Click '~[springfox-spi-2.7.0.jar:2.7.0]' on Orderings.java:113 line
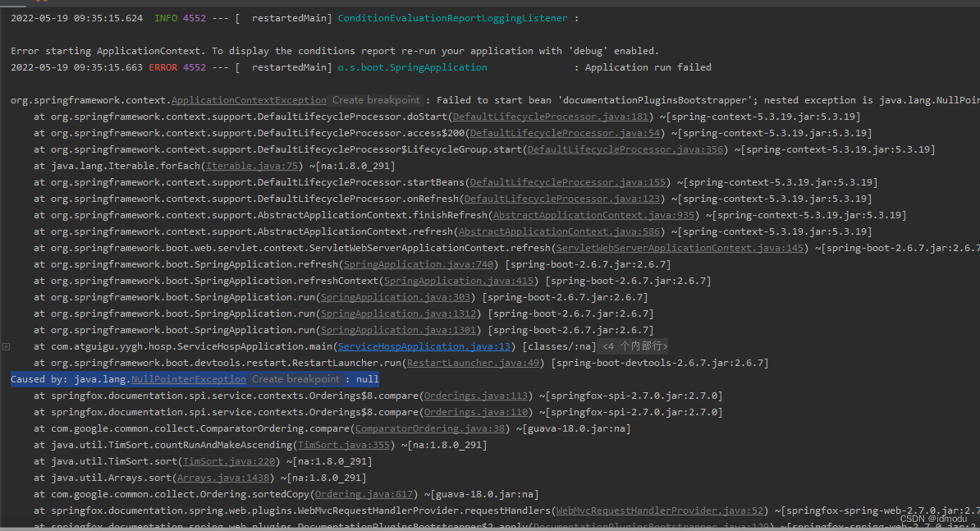980x531 pixels. [630, 396]
